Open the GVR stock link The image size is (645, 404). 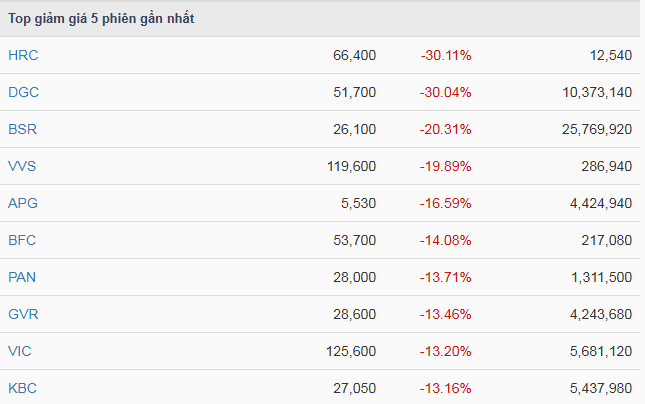23,314
